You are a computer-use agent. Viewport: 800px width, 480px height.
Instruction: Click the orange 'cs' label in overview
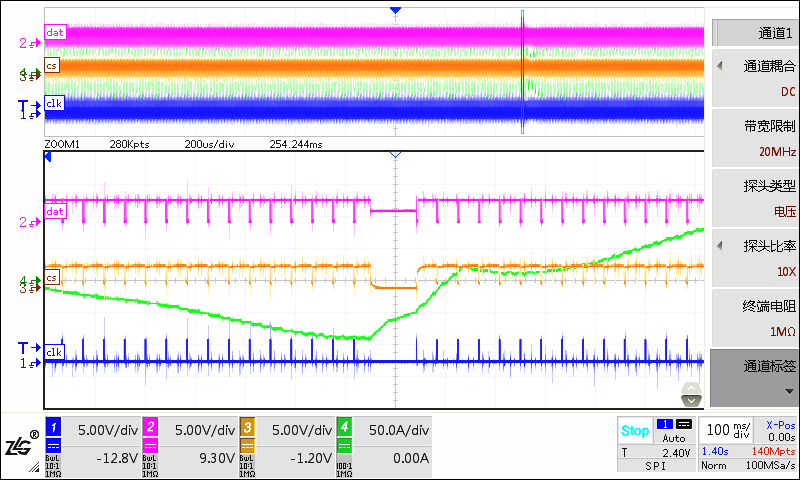tap(52, 65)
